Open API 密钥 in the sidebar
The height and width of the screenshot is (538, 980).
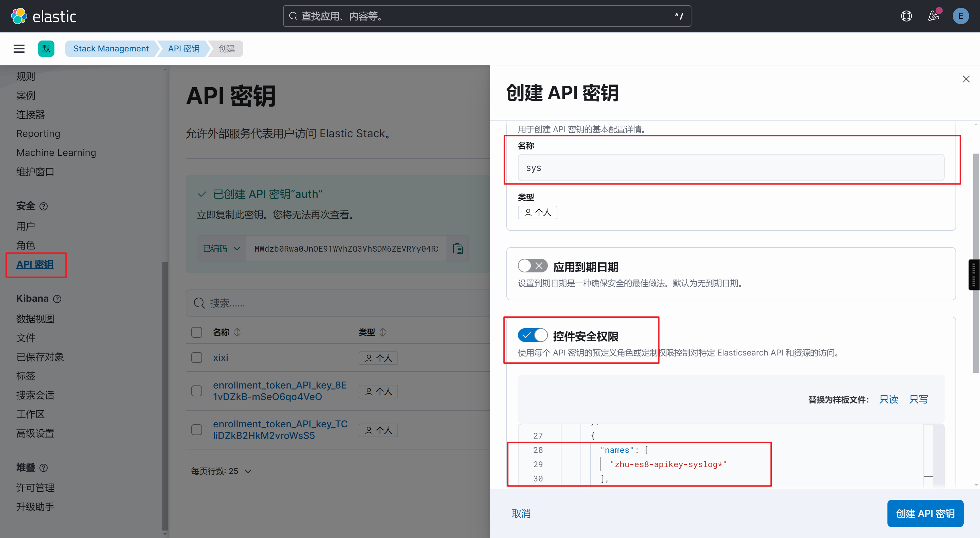tap(35, 264)
